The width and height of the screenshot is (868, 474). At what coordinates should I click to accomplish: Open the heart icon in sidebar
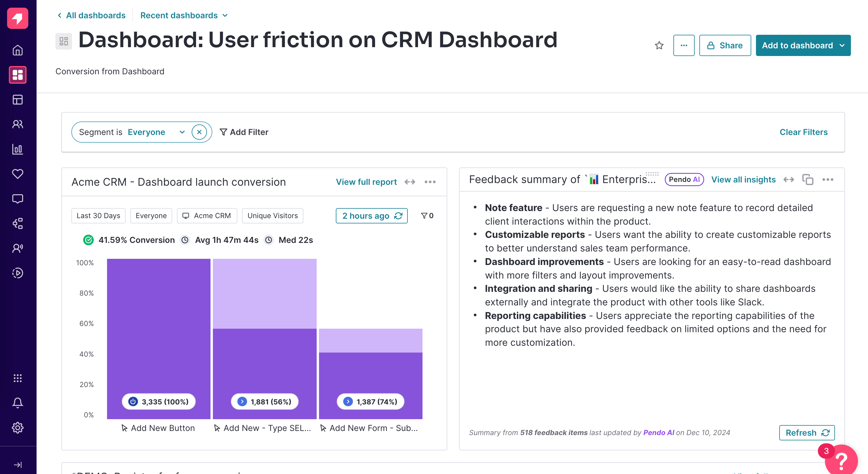(x=17, y=174)
